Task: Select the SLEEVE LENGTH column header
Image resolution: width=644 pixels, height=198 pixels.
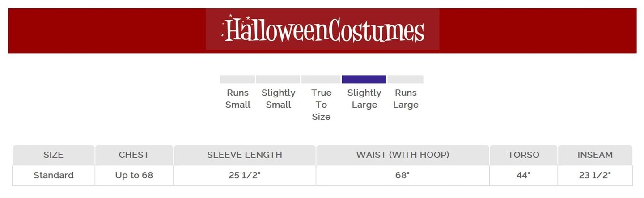Action: pyautogui.click(x=244, y=155)
